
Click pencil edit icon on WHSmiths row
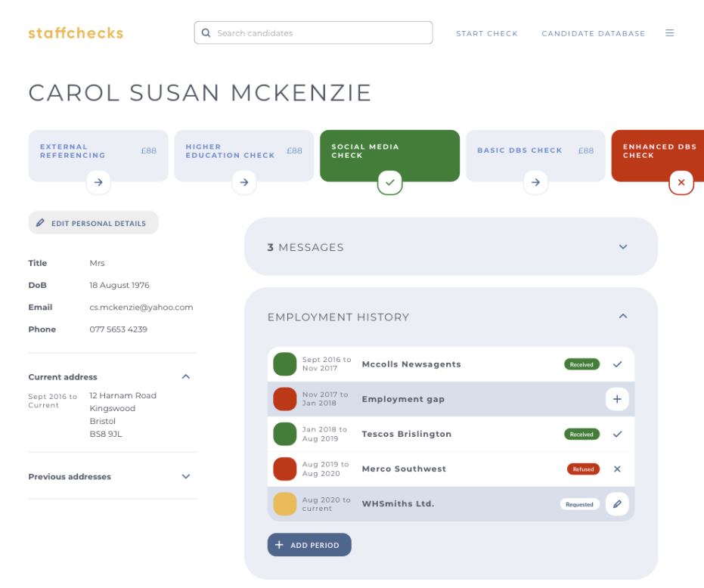pos(617,504)
